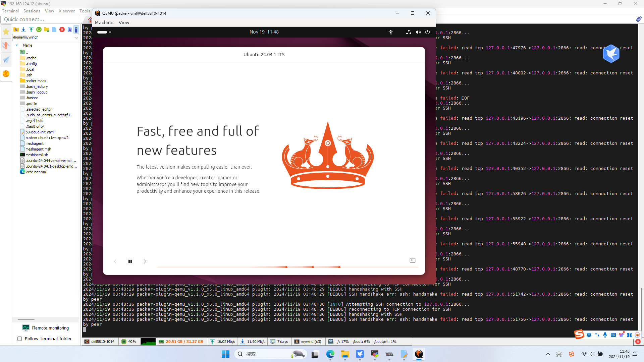This screenshot has width=644, height=362.
Task: Open Windows Start menu
Action: (226, 354)
